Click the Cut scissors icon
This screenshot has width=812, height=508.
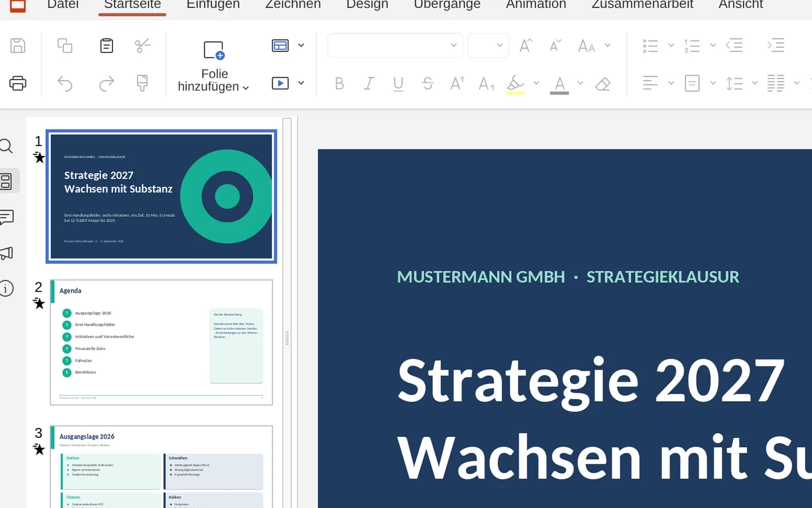click(x=143, y=46)
